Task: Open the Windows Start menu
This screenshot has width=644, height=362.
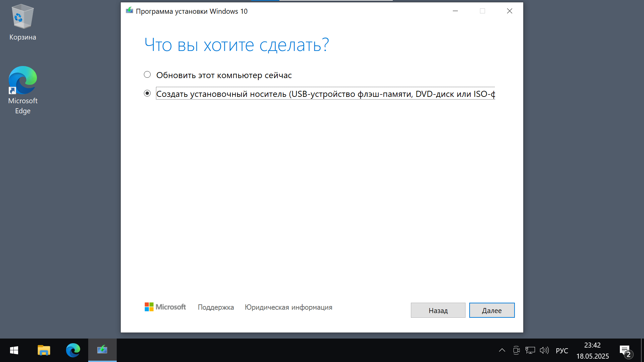Action: click(14, 350)
